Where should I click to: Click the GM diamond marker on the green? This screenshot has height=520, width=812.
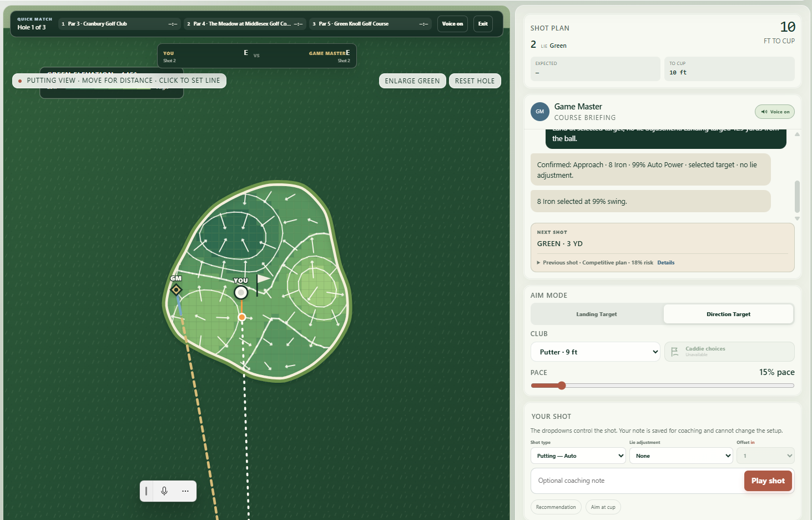[x=176, y=289]
